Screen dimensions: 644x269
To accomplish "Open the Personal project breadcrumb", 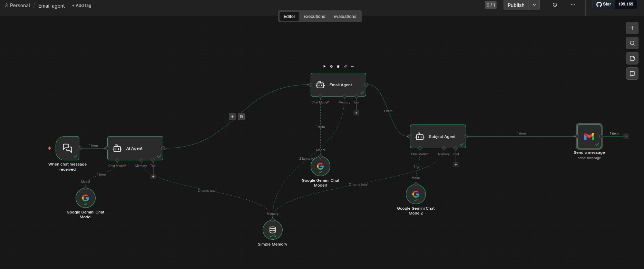I will [17, 6].
